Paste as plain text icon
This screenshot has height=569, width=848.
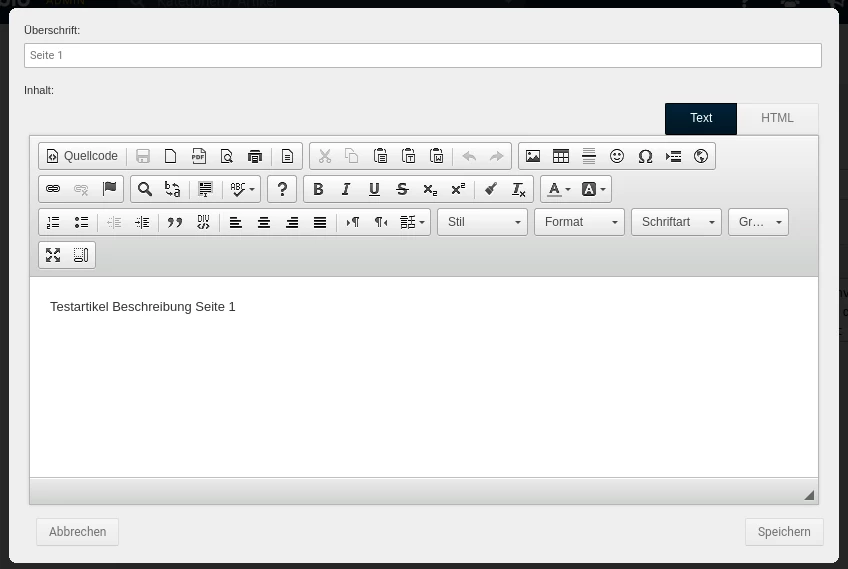[408, 156]
